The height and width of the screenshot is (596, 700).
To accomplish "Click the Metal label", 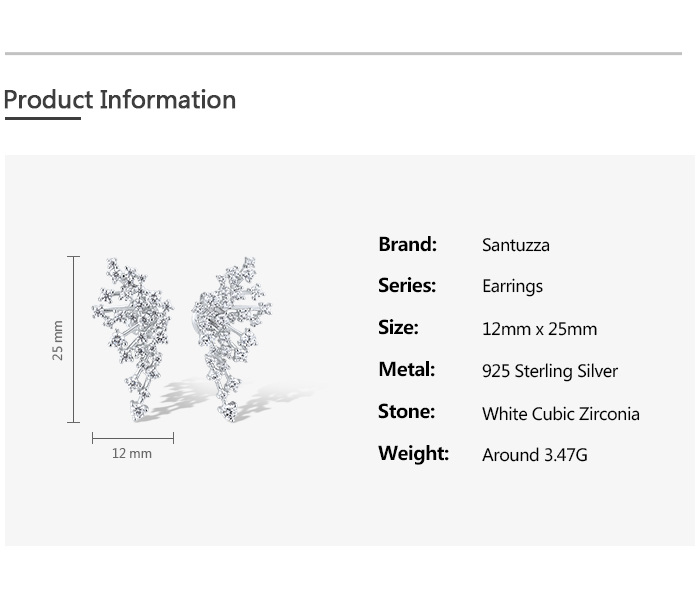I will point(406,369).
